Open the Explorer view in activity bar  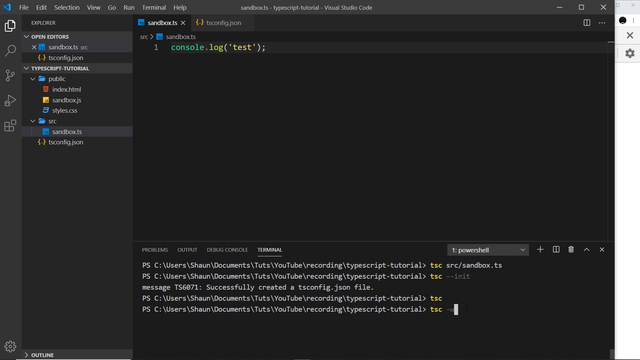point(10,26)
